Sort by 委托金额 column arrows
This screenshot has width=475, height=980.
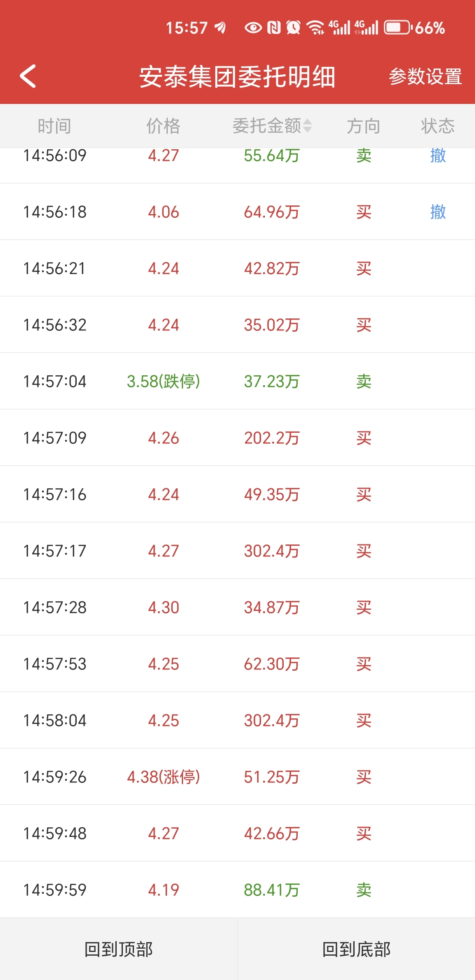coord(307,126)
